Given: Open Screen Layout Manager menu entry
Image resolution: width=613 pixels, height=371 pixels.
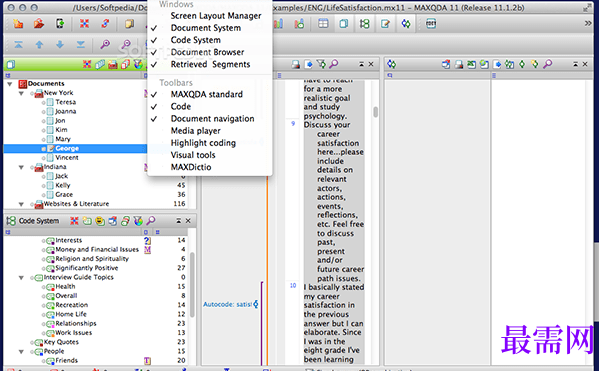Looking at the screenshot, I should tap(216, 16).
